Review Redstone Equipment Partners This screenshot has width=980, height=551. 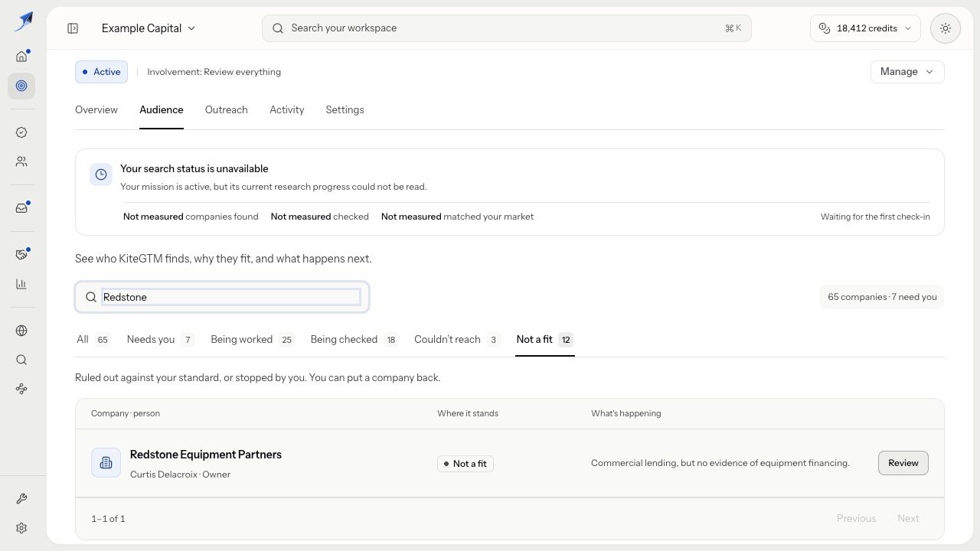tap(903, 463)
